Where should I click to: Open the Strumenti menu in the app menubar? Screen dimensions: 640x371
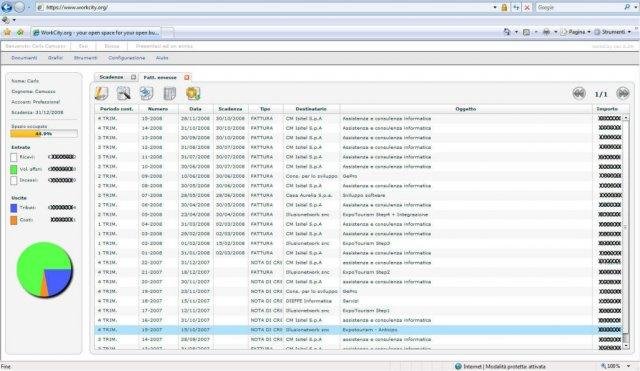click(x=85, y=58)
